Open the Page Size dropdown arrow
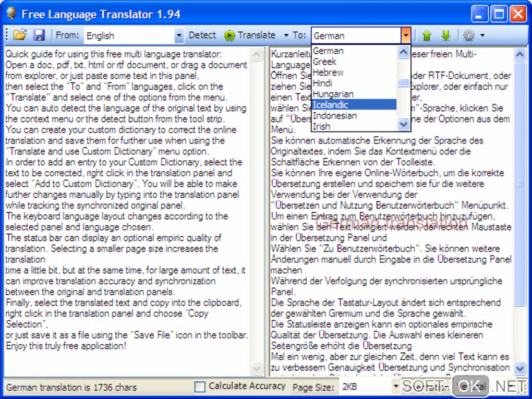The width and height of the screenshot is (532, 399). click(x=395, y=386)
